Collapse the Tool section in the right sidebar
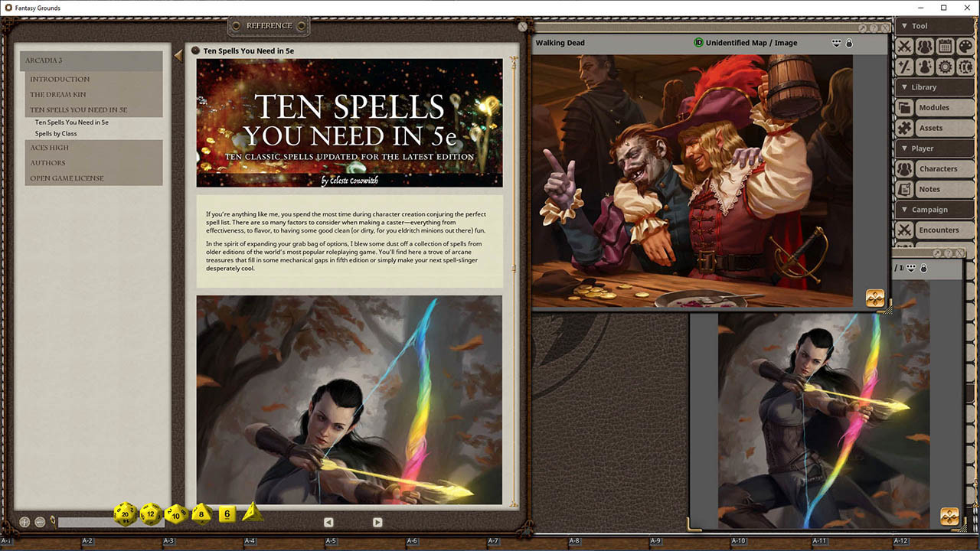The width and height of the screenshot is (980, 551). (904, 25)
